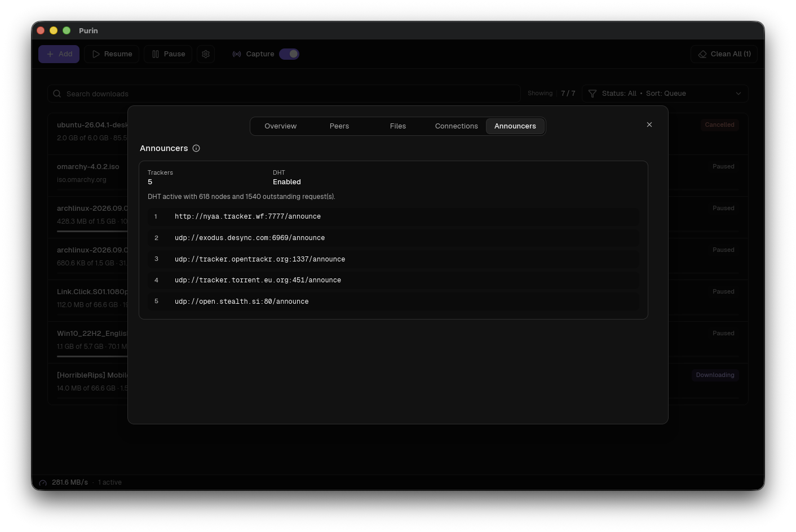Select the tracker.opentrackr.org tracker row
Viewport: 796px width, 532px height.
[x=393, y=259]
